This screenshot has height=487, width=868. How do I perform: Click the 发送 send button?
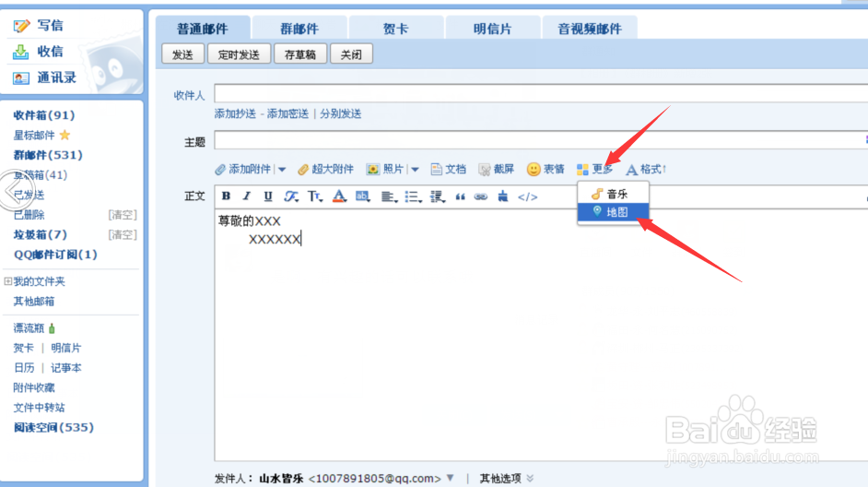click(182, 54)
